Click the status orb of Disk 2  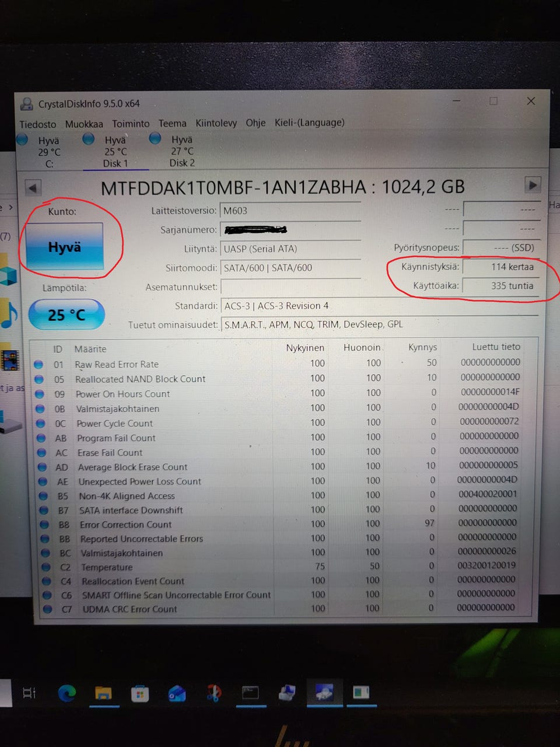(155, 138)
